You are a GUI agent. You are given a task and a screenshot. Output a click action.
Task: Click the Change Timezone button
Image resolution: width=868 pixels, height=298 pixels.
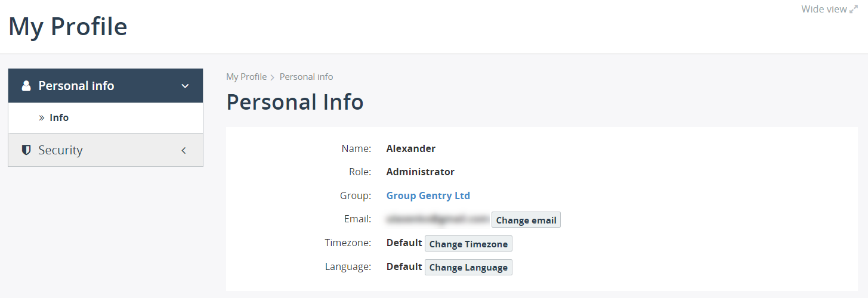[x=468, y=244]
